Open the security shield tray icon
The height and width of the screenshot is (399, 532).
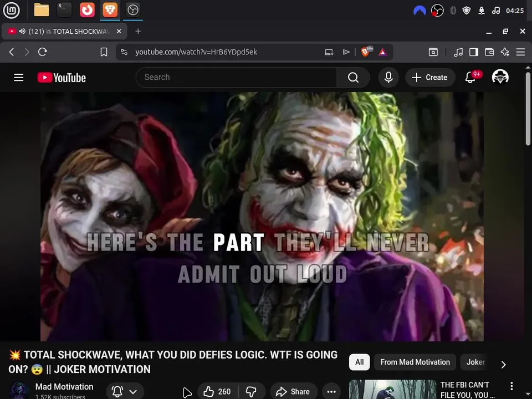467,11
